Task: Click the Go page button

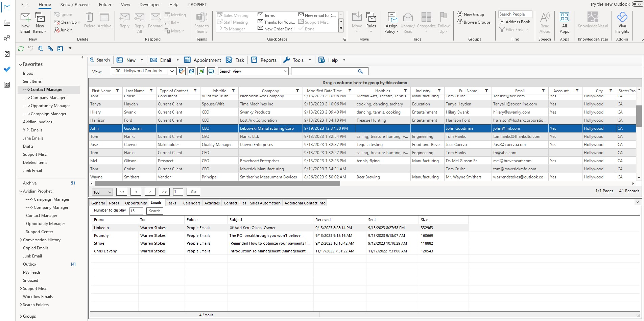Action: click(x=193, y=192)
